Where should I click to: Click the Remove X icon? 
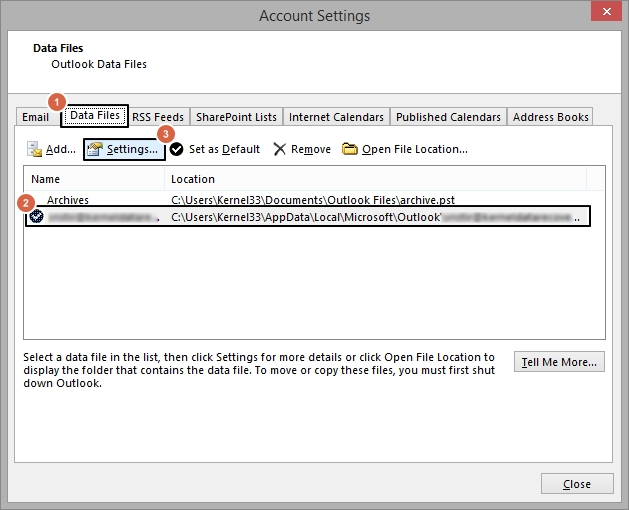point(279,149)
